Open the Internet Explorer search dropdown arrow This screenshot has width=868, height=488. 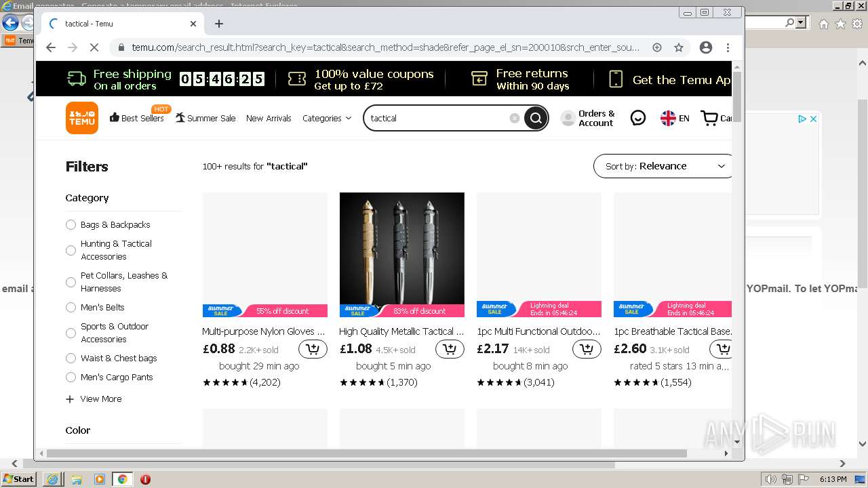tap(801, 22)
